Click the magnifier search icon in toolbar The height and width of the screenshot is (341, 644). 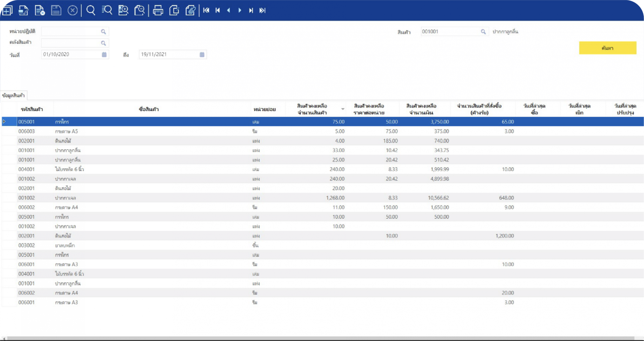tap(91, 10)
